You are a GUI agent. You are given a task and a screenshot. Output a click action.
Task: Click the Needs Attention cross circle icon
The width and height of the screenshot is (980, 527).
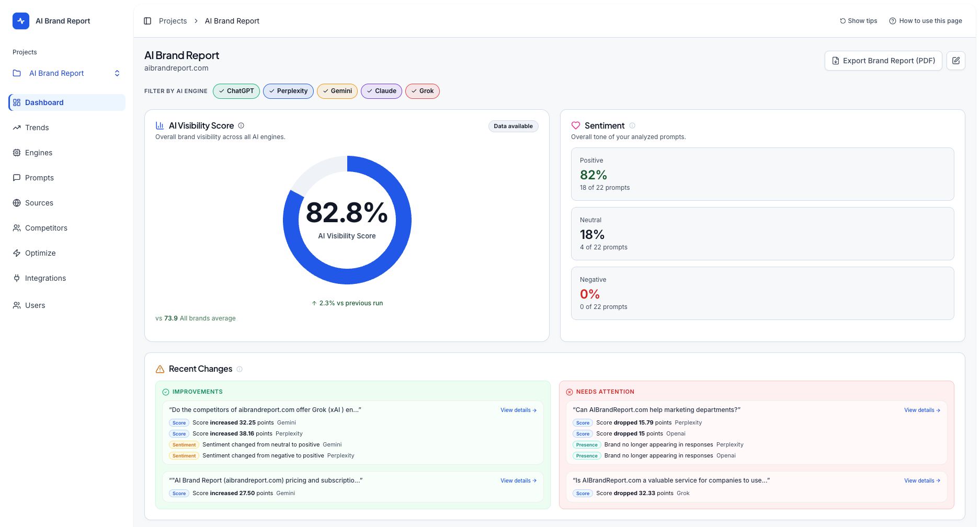click(569, 392)
